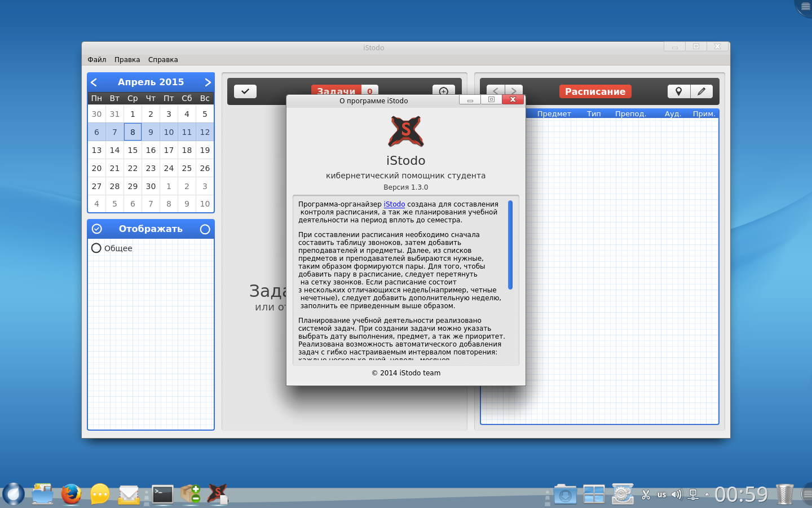Click the task counter showing 0
Viewport: 812px width, 508px height.
[x=370, y=90]
